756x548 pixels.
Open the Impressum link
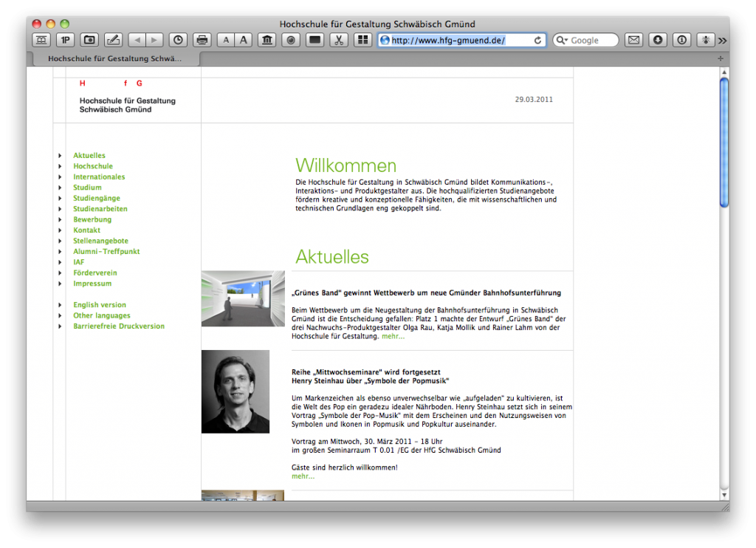click(92, 284)
